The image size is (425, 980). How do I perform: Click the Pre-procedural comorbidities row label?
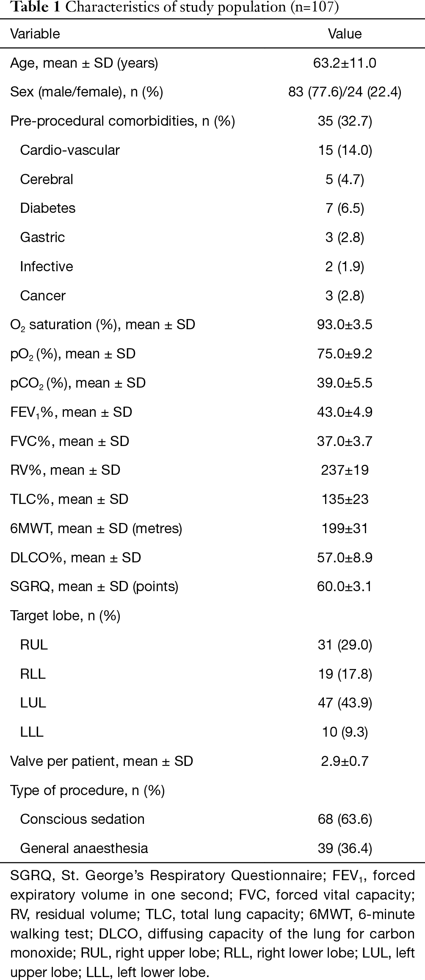click(122, 121)
